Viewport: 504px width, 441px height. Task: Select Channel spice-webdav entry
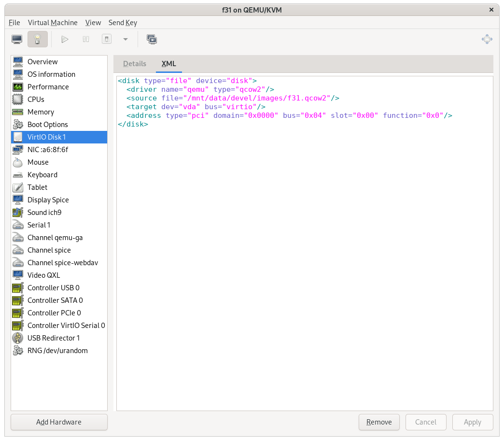(59, 262)
